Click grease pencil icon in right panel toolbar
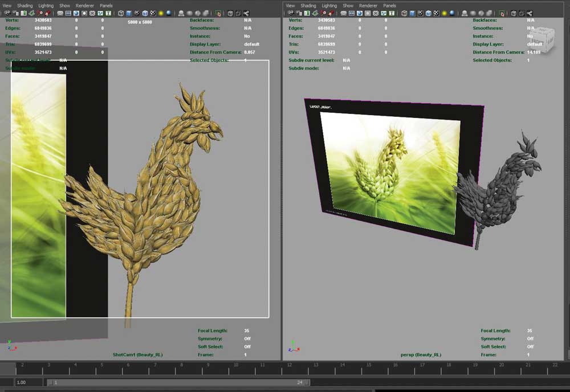The height and width of the screenshot is (392, 570). (332, 13)
